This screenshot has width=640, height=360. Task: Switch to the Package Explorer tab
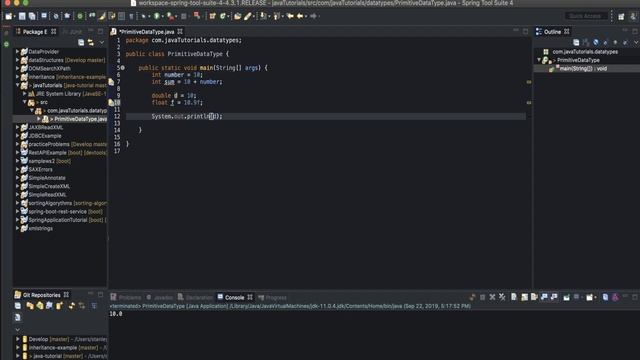[35, 32]
